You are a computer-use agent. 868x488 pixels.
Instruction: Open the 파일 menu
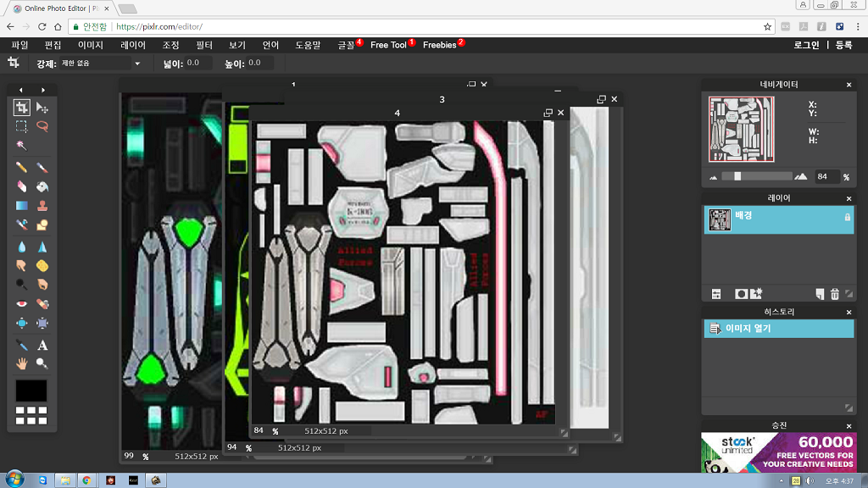[19, 45]
